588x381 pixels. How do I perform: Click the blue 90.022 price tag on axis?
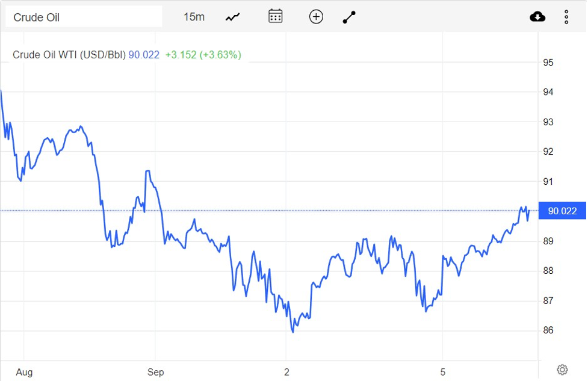(x=562, y=211)
